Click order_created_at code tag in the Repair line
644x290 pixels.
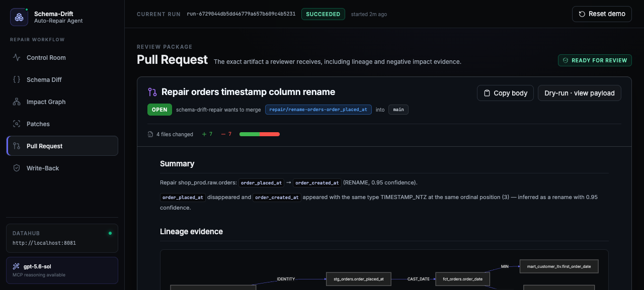pyautogui.click(x=317, y=183)
